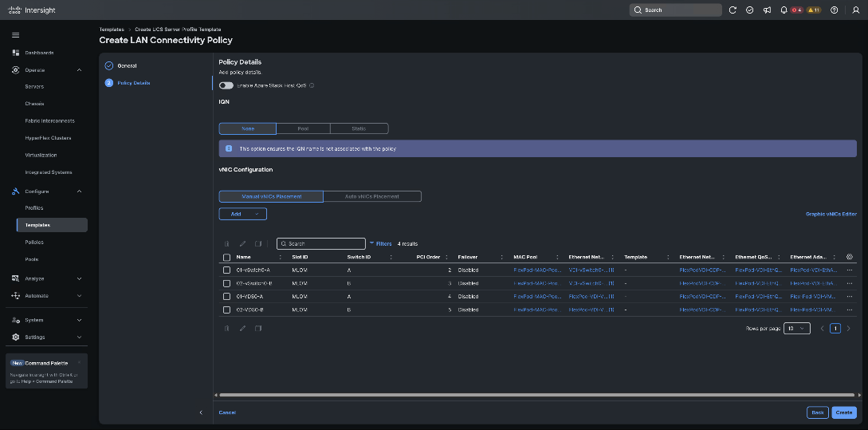
Task: Go to previous table page arrow
Action: (822, 329)
